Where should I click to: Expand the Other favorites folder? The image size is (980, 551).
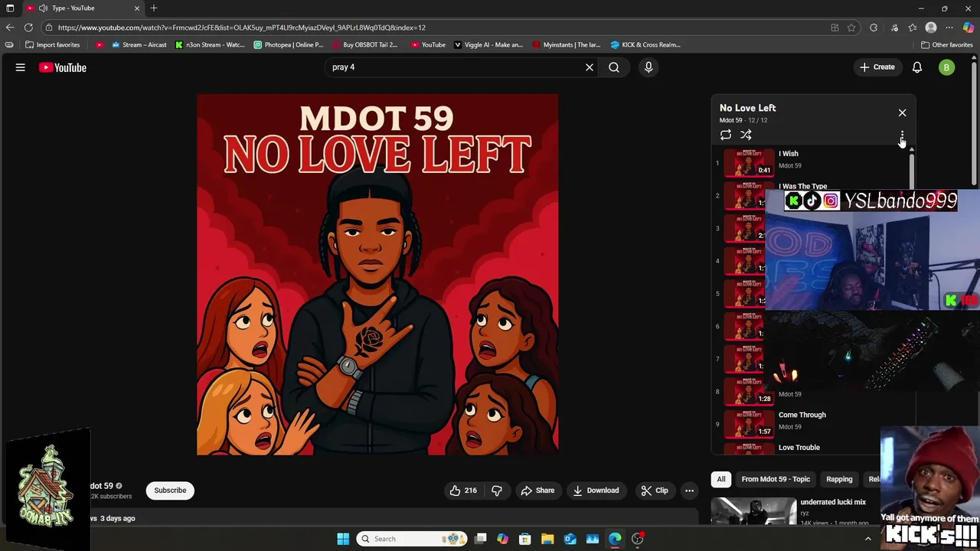click(947, 44)
